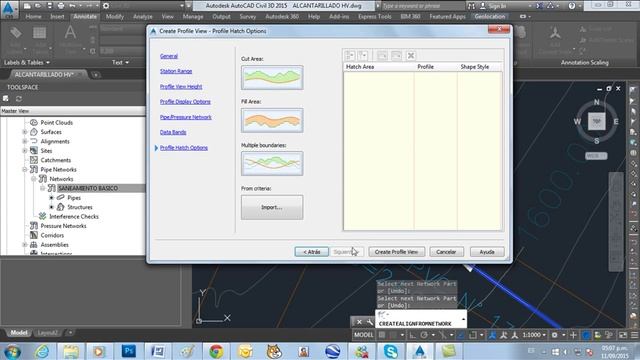
Task: Collapse the Networks tree node
Action: point(34,179)
